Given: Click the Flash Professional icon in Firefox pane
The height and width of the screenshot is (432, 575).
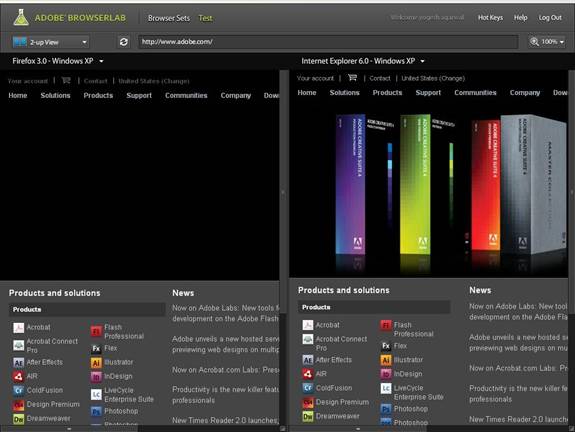Looking at the screenshot, I should (96, 332).
